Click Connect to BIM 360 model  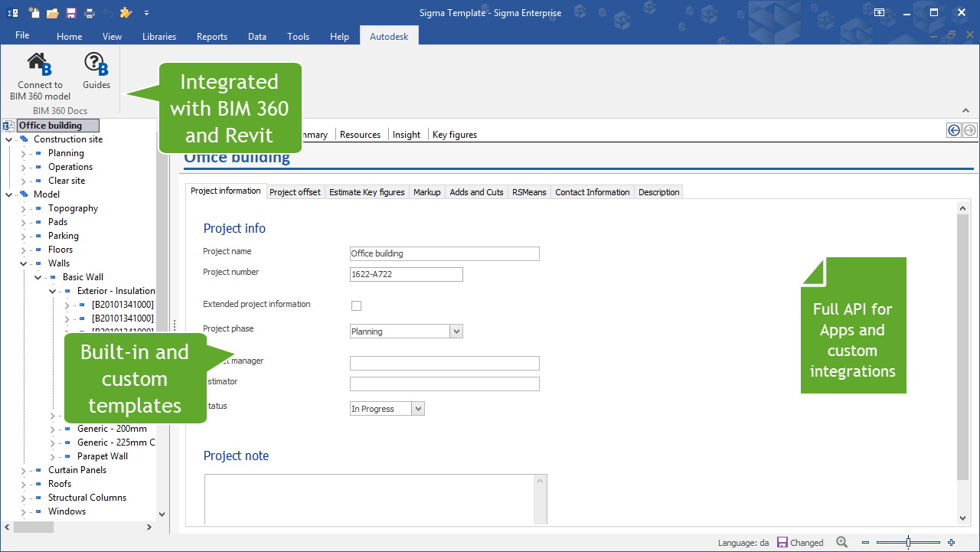point(40,77)
